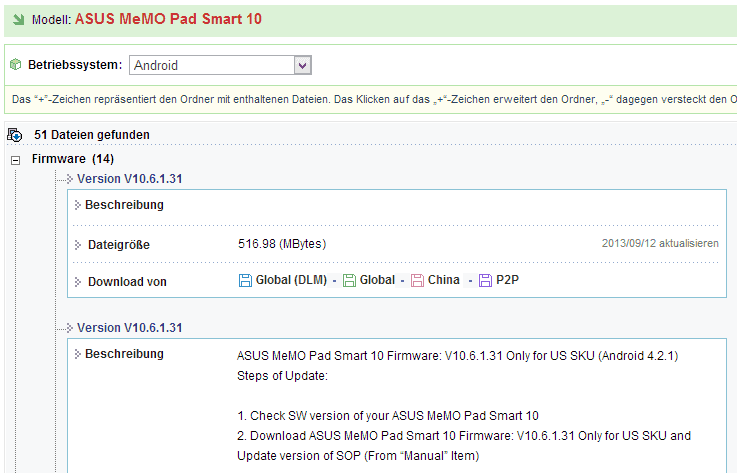The height and width of the screenshot is (473, 737).
Task: Click the second Beschreibung label
Action: click(124, 354)
